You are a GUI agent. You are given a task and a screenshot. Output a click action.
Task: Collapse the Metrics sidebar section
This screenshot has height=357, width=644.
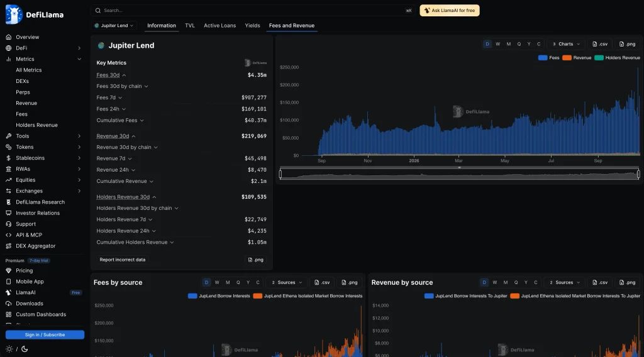click(79, 59)
